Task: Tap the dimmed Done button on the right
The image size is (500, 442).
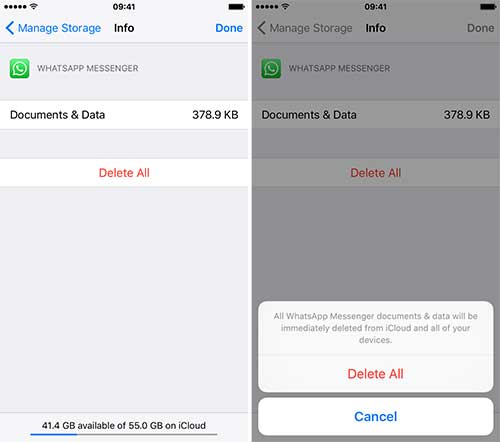Action: [480, 28]
